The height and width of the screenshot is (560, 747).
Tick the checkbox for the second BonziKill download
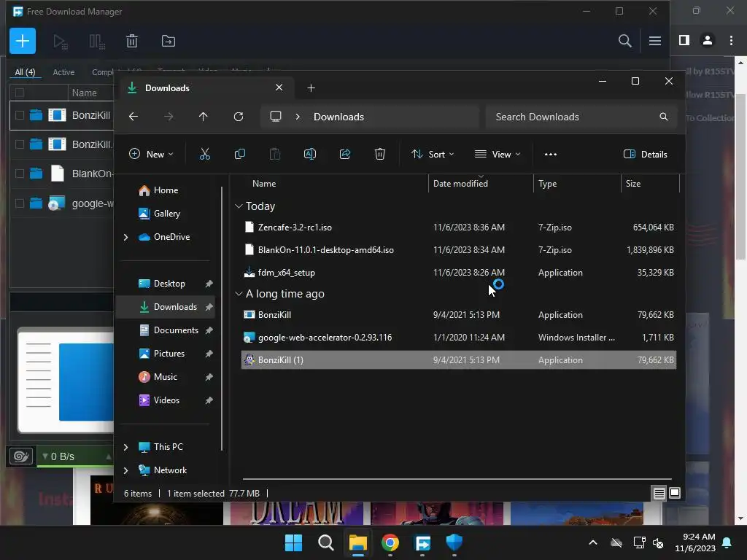(x=20, y=144)
